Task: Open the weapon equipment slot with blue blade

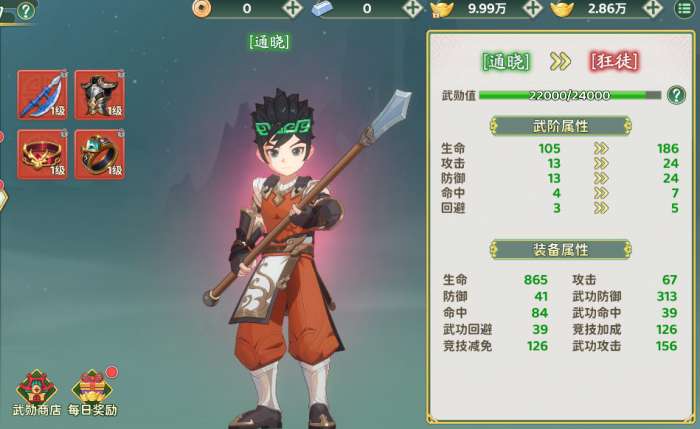Action: (x=42, y=95)
